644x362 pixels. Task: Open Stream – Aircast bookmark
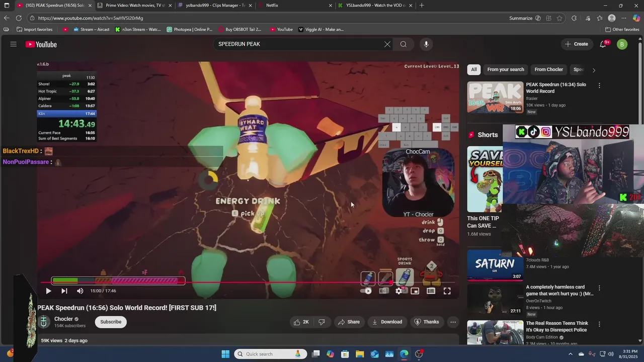(92, 30)
